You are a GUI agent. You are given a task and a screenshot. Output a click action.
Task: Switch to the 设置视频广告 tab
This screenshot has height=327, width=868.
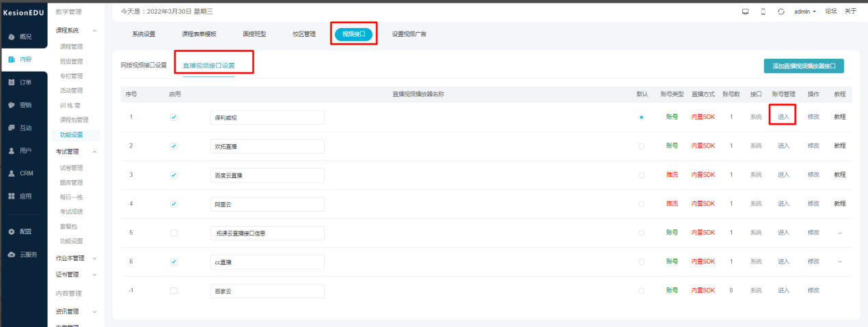(409, 34)
